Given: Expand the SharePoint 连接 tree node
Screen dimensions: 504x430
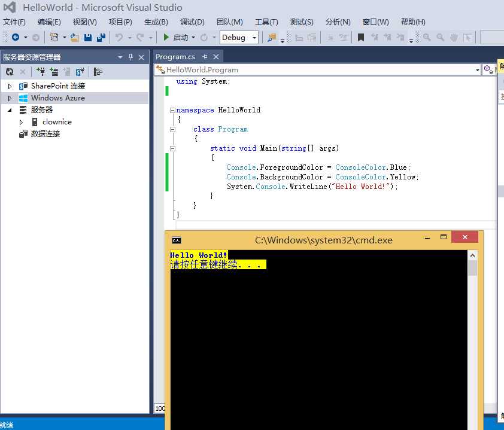Looking at the screenshot, I should 10,86.
